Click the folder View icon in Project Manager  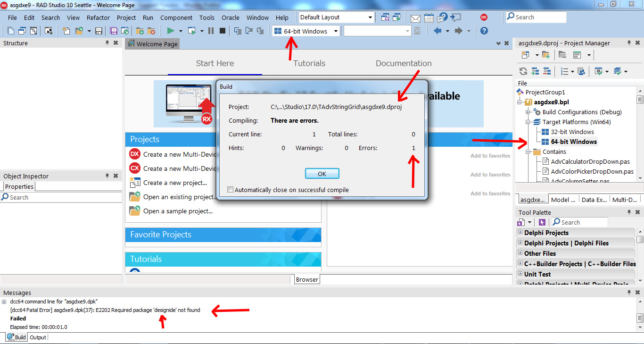(562, 55)
